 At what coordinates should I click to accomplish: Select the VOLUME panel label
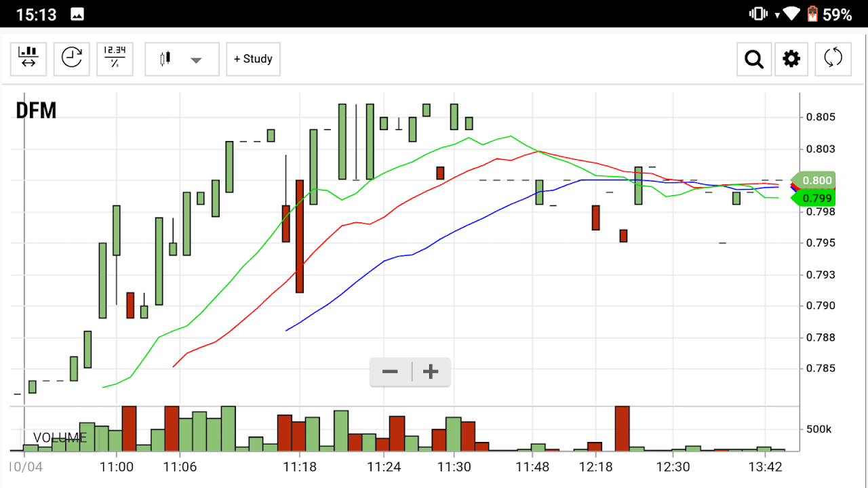(x=60, y=438)
